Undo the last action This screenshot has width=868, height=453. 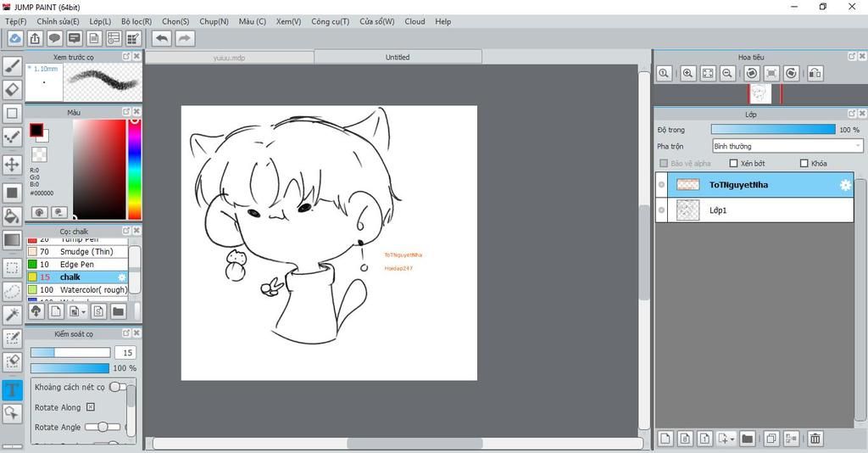tap(162, 38)
